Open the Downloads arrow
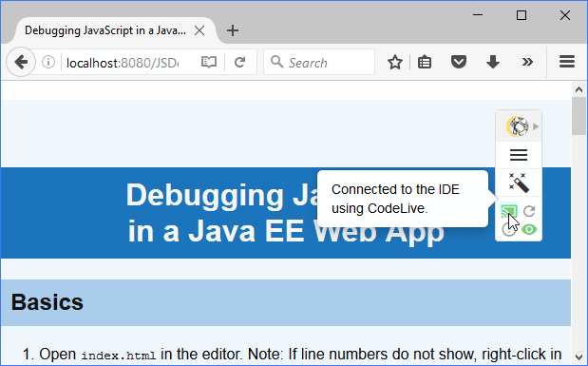 493,62
